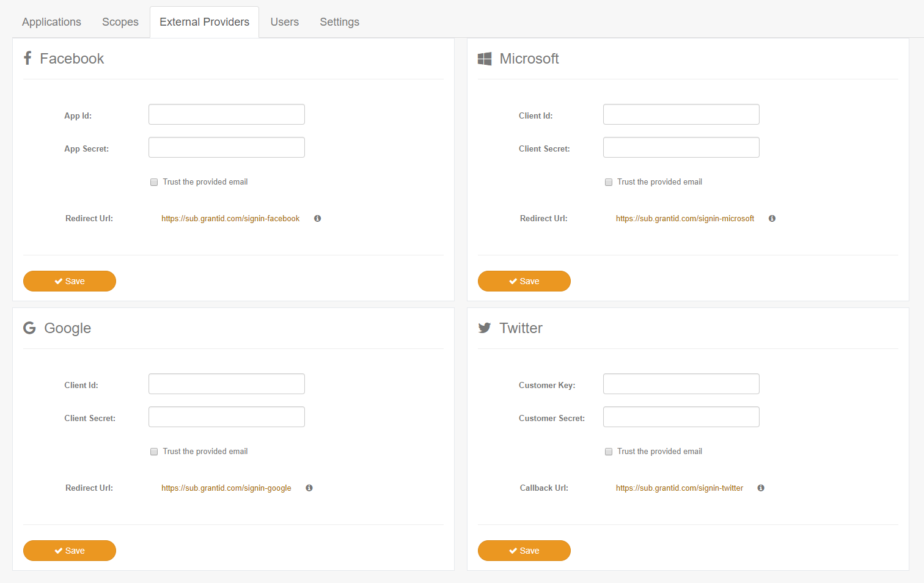Enable Trust the provided email for Facebook
This screenshot has width=924, height=583.
point(154,182)
